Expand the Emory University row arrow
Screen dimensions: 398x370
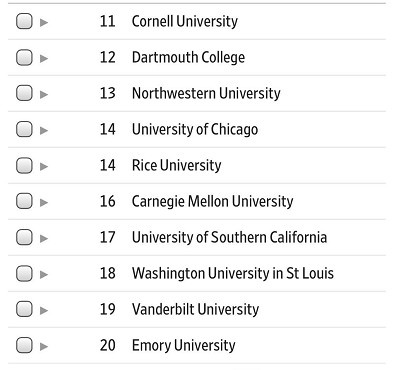click(44, 347)
